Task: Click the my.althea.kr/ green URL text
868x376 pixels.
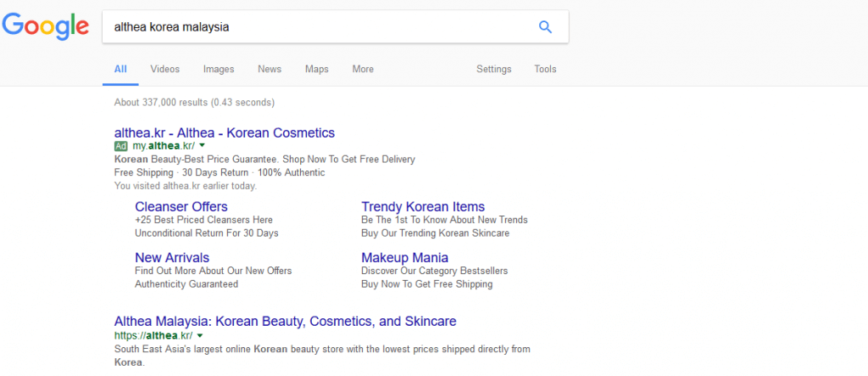Action: click(164, 146)
